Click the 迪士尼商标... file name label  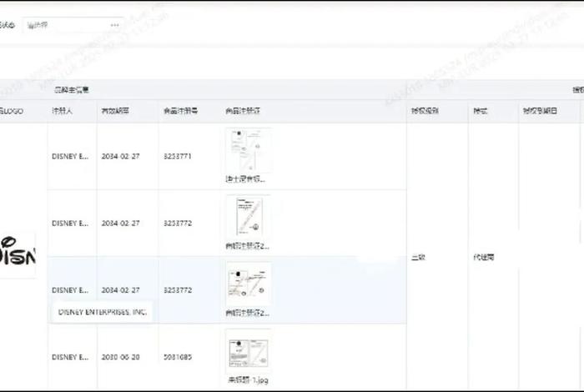click(245, 179)
